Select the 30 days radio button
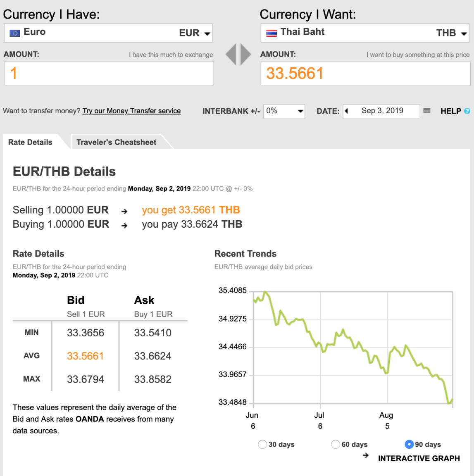Screen dimensions: 474x476 click(x=263, y=444)
